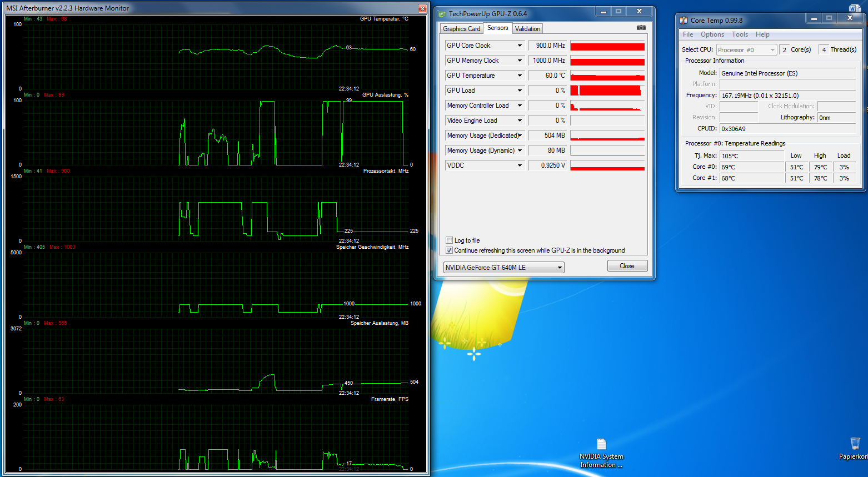The height and width of the screenshot is (477, 868).
Task: Click the Speicher Geschwindigkeit, MHz graph label
Action: coord(372,247)
